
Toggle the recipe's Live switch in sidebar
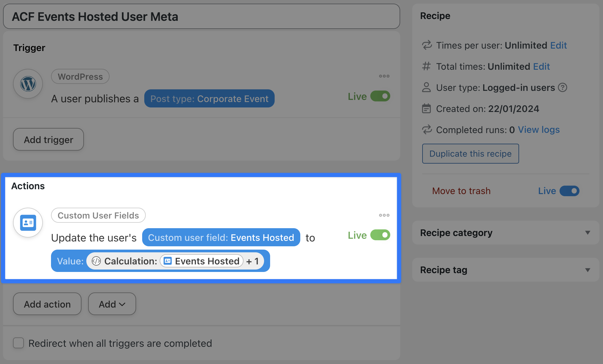click(x=569, y=191)
